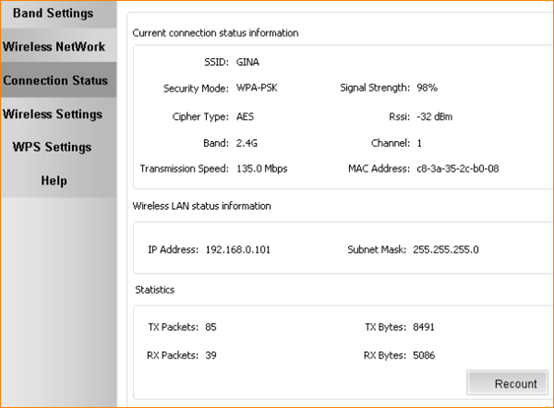
Task: Click the Cipher Type AES value
Action: click(x=245, y=117)
